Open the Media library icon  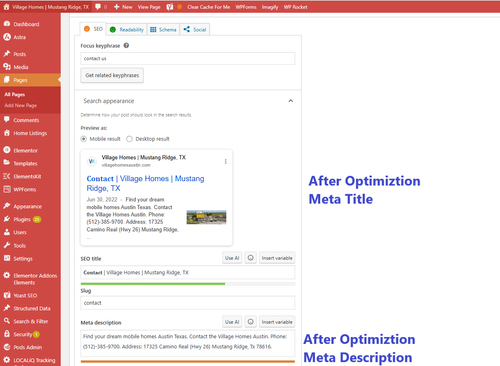(x=7, y=67)
